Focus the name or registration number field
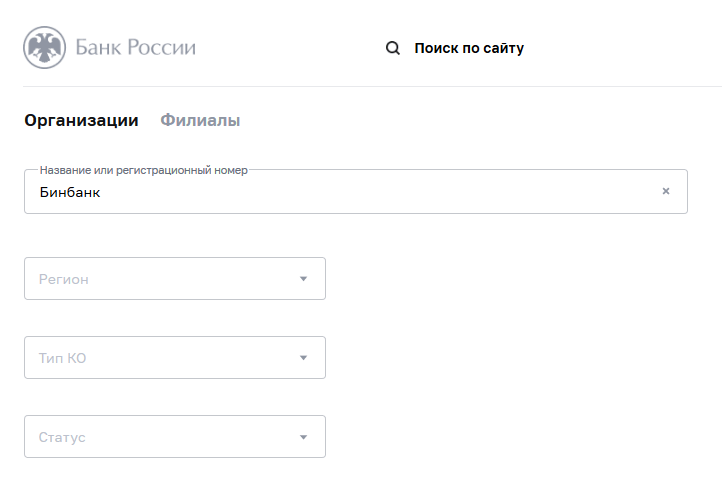The image size is (722, 483). 356,192
